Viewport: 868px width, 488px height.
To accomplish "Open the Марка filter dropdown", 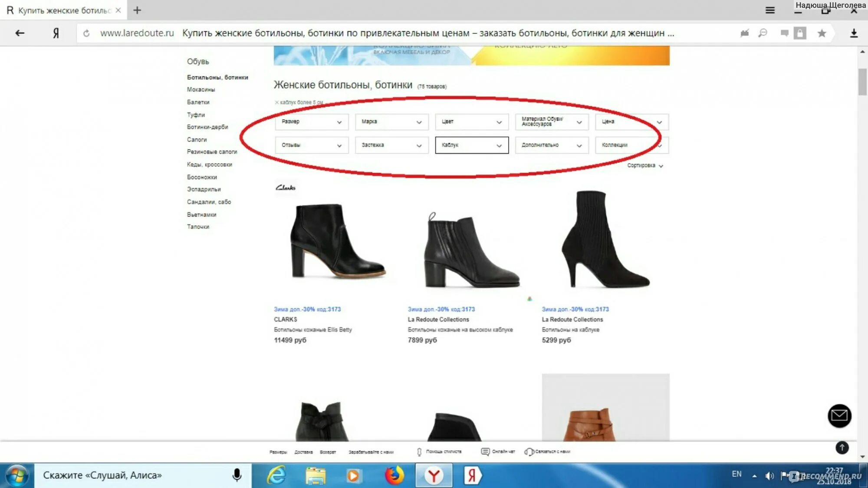I will tap(391, 122).
